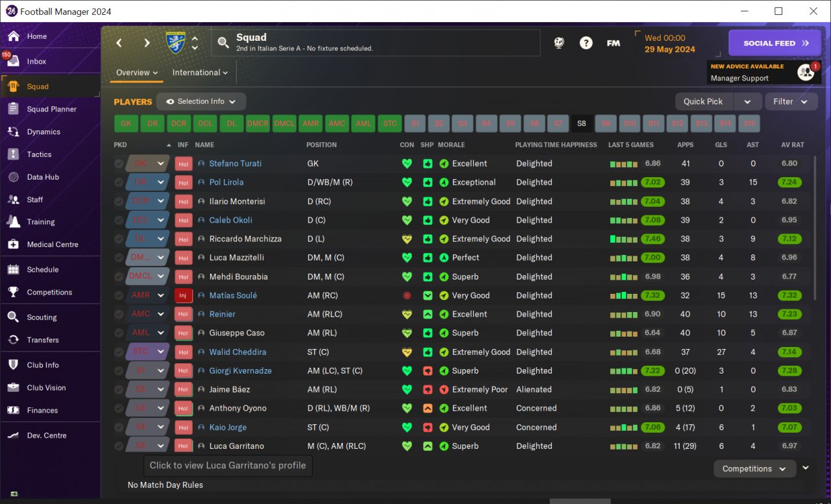Open the Quick Pick options arrow

point(748,102)
